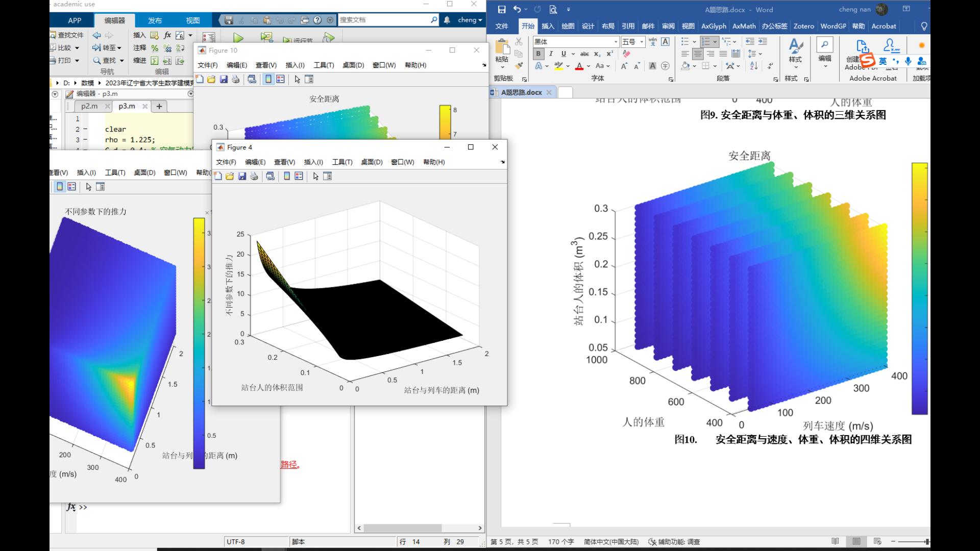The image size is (980, 551).
Task: Toggle Italic formatting in Word ribbon
Action: coord(551,54)
